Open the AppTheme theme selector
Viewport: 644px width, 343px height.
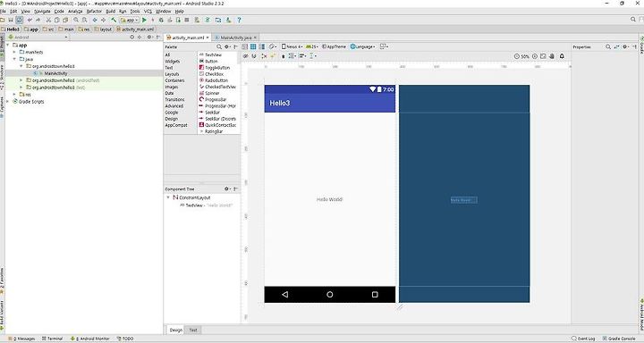click(x=334, y=46)
